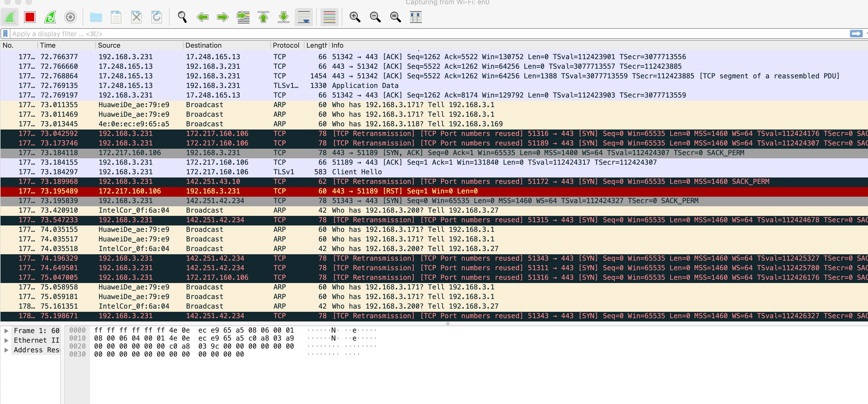
Task: Go forward in packet history
Action: click(223, 17)
